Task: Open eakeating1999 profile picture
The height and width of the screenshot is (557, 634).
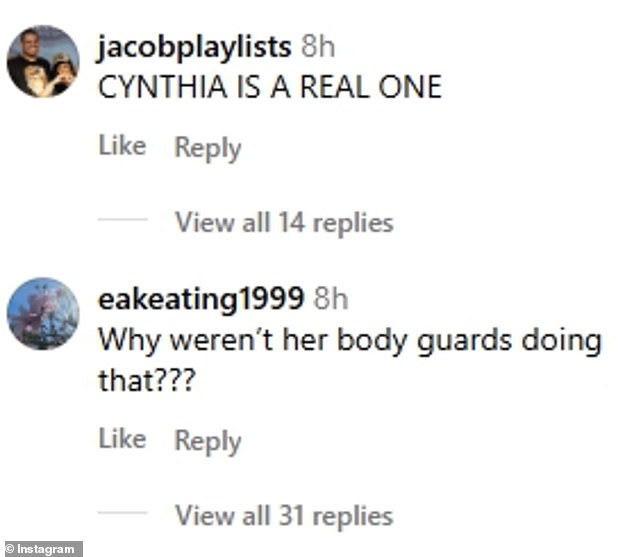Action: coord(43,313)
